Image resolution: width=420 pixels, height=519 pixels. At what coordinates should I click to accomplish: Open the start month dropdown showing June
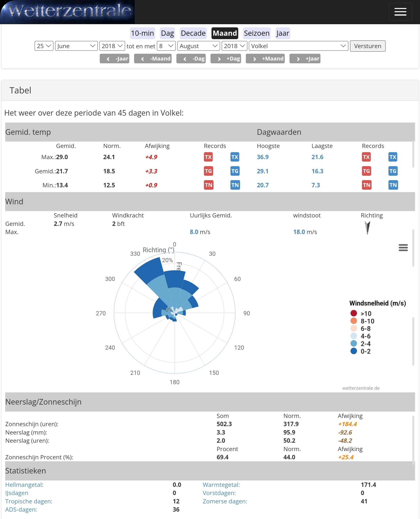click(76, 46)
